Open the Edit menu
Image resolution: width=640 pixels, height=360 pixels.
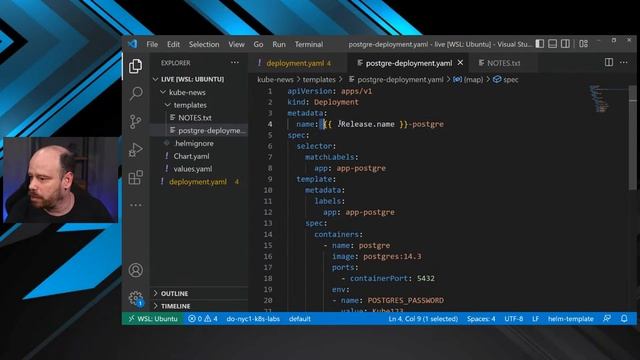click(x=173, y=44)
